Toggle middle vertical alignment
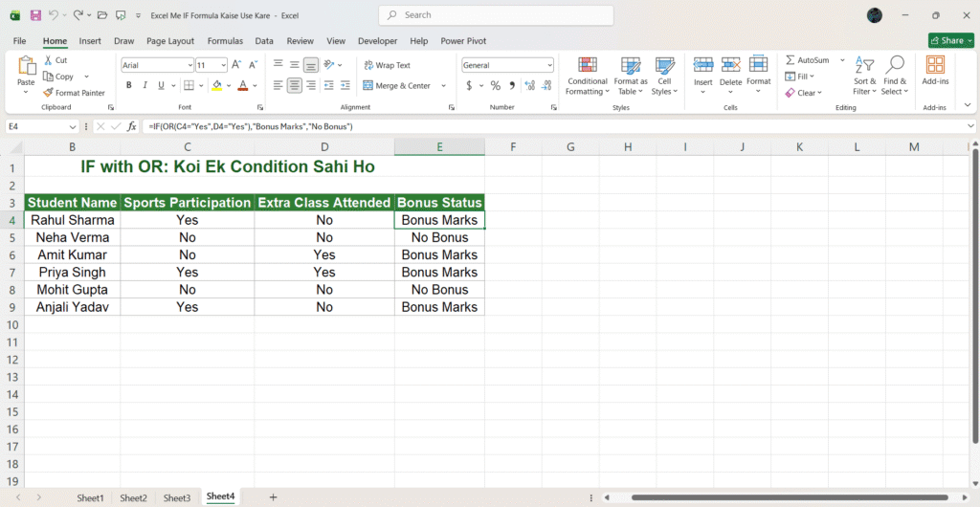The width and height of the screenshot is (980, 507). coord(295,65)
